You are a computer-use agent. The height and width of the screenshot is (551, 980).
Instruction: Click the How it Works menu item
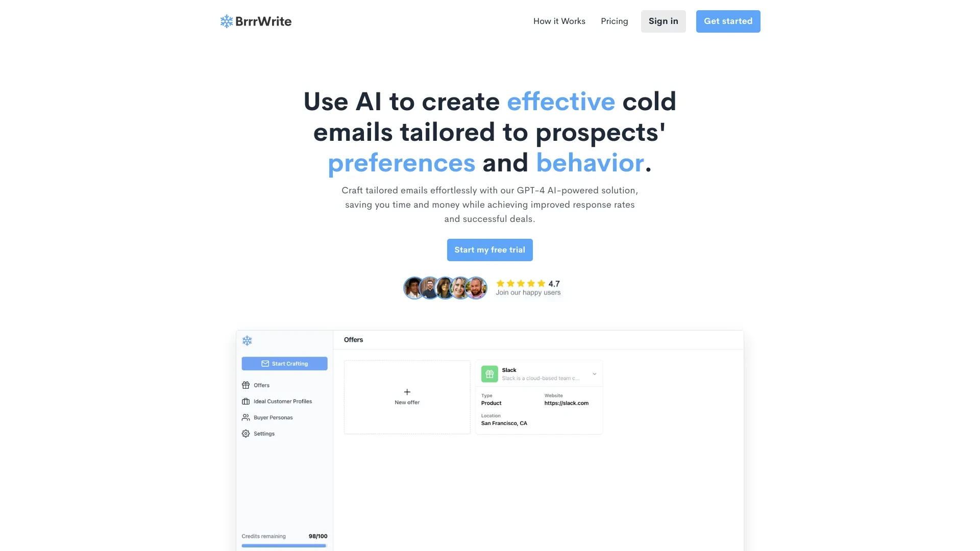click(559, 21)
